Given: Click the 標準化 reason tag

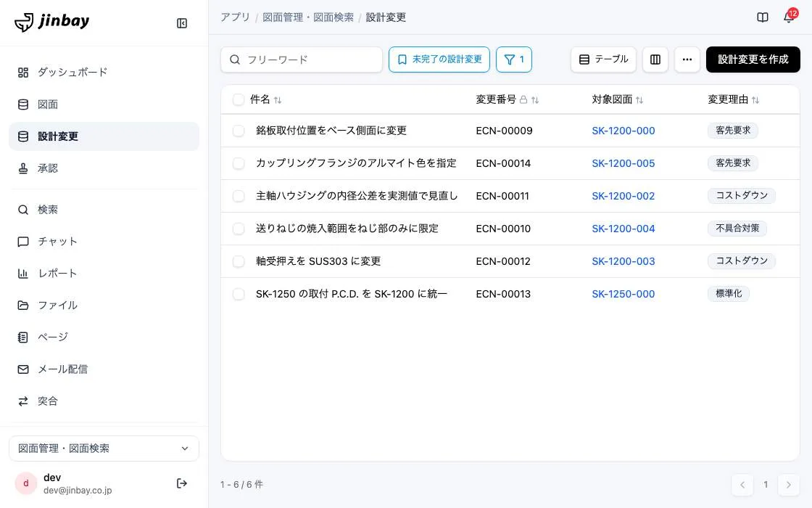Looking at the screenshot, I should point(729,293).
